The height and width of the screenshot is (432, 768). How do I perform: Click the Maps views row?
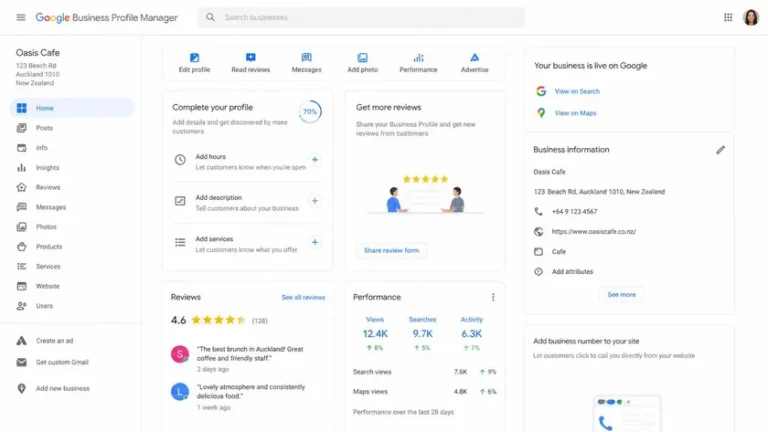click(425, 391)
